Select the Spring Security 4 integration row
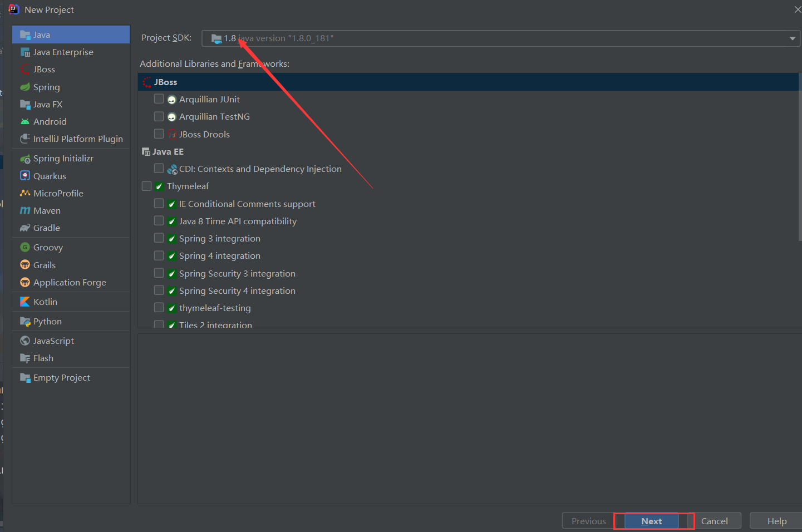Viewport: 802px width, 532px height. [237, 290]
